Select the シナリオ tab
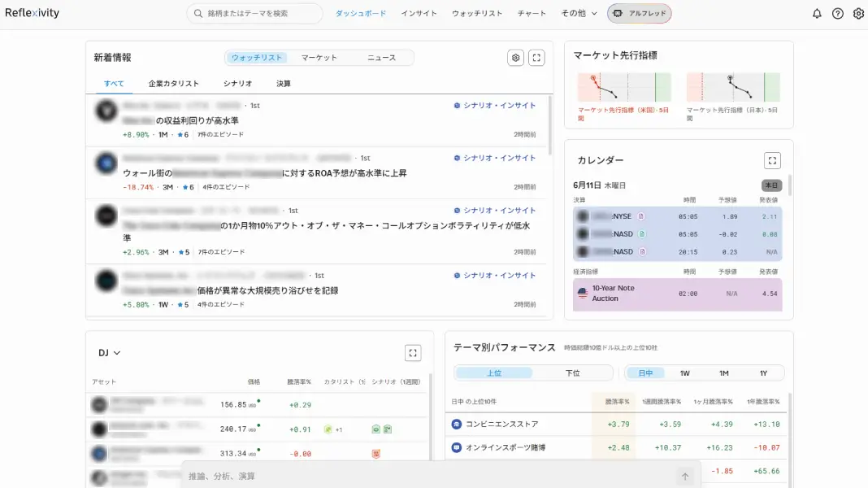868x488 pixels. [x=237, y=84]
